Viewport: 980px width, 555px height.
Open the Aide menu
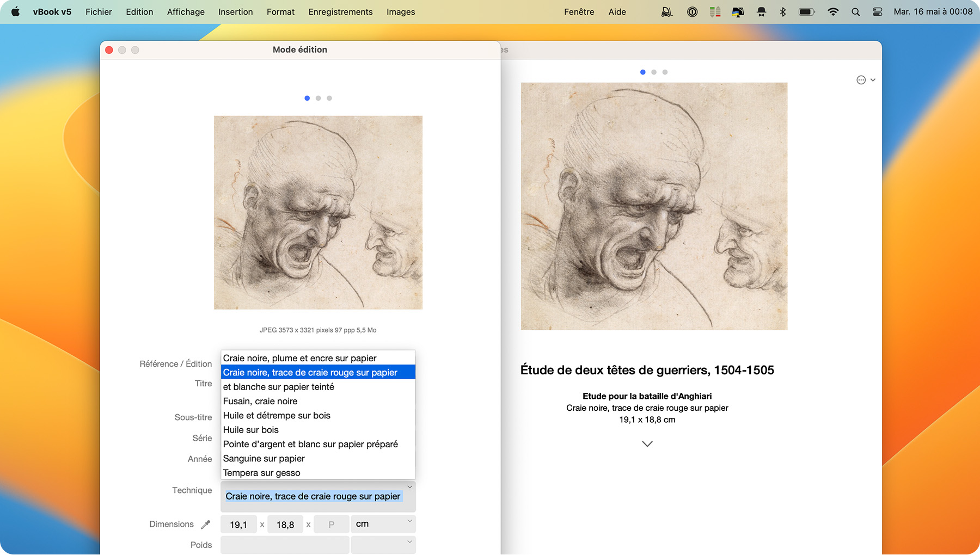617,12
